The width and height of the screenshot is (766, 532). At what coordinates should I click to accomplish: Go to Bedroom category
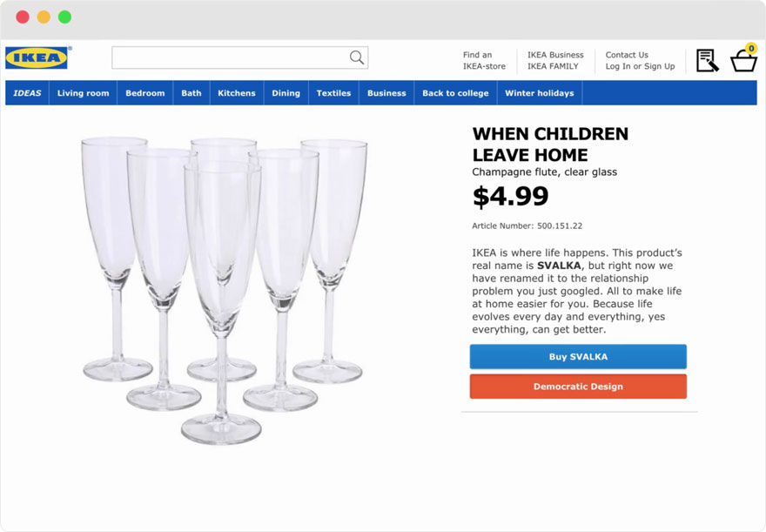(x=145, y=93)
